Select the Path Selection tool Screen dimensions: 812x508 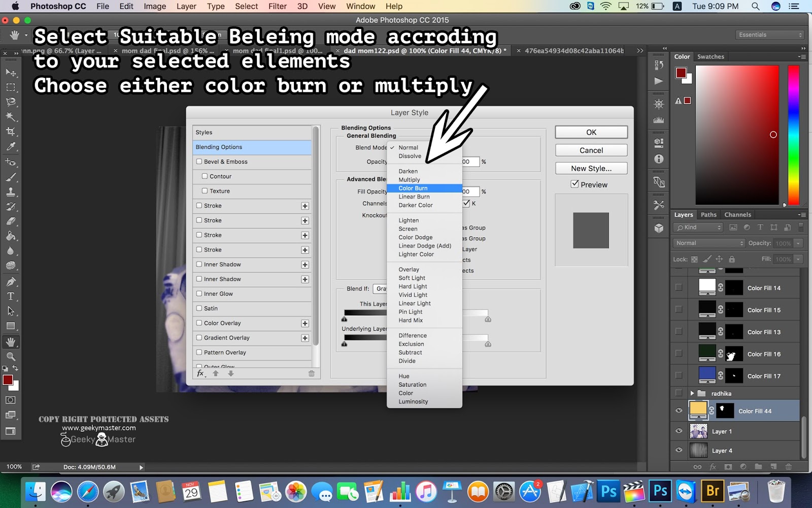point(11,311)
